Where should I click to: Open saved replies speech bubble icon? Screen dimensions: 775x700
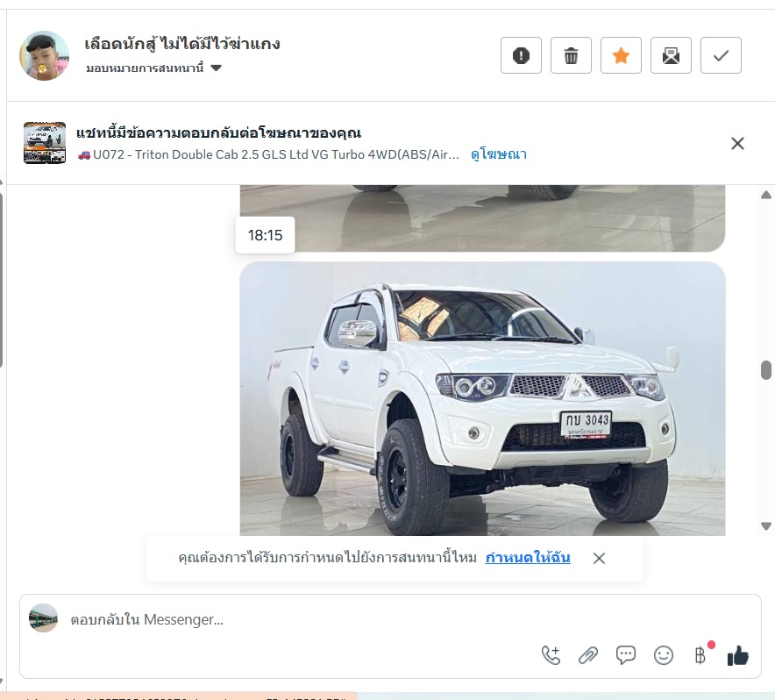pyautogui.click(x=626, y=655)
